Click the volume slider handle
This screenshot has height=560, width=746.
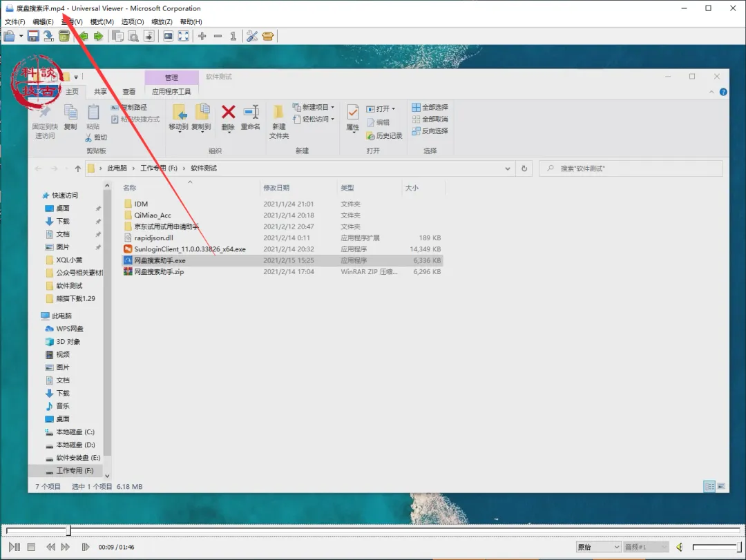[x=739, y=547]
